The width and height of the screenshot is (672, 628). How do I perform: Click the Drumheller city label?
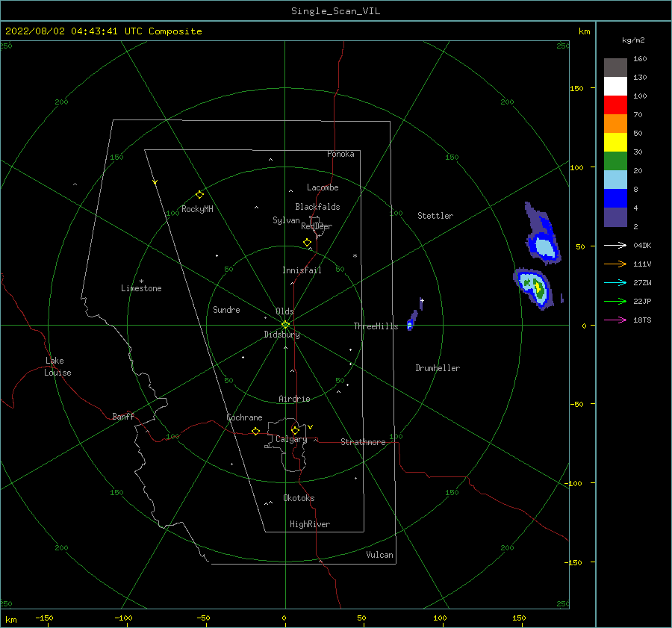tap(438, 368)
